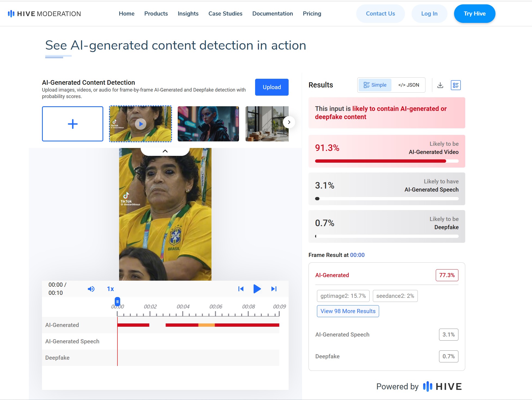The height and width of the screenshot is (400, 532).
Task: Open the Documentation link in the navbar
Action: pyautogui.click(x=273, y=14)
